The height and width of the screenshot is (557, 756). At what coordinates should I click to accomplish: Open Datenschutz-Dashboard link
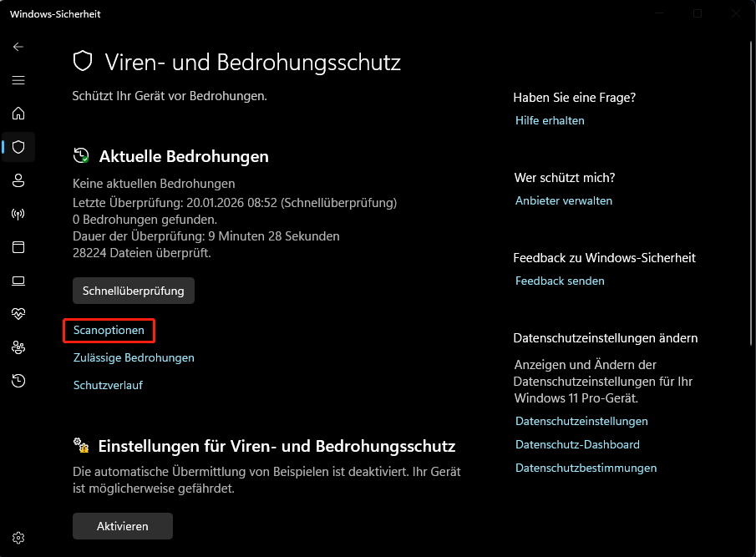coord(577,444)
